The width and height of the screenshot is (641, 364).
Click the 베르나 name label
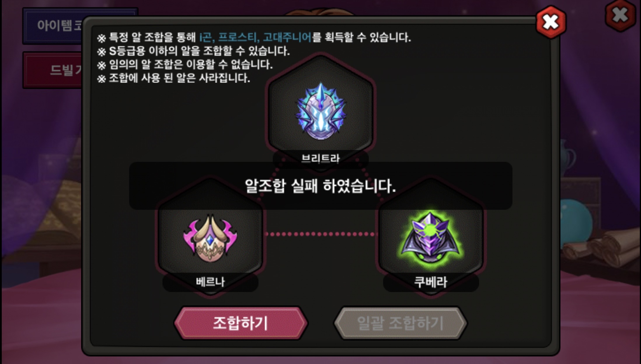point(210,282)
